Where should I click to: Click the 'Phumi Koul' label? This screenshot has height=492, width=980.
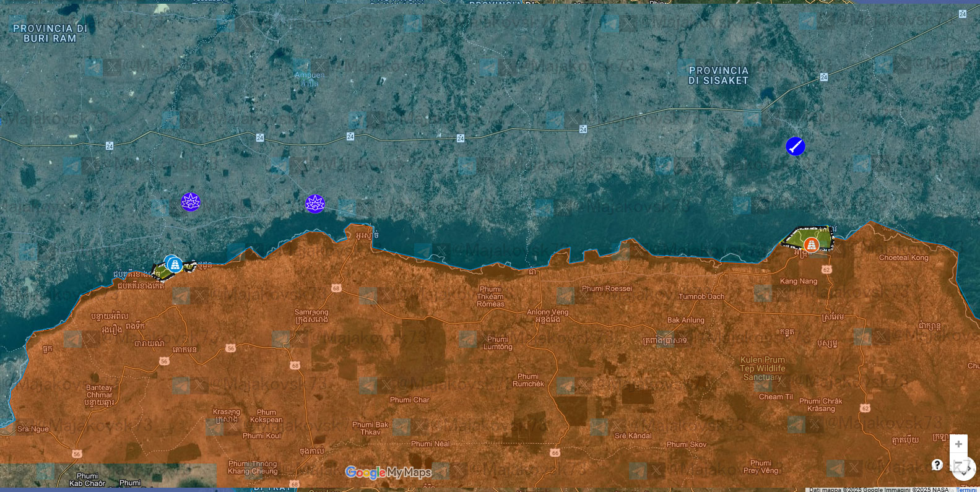click(x=262, y=436)
